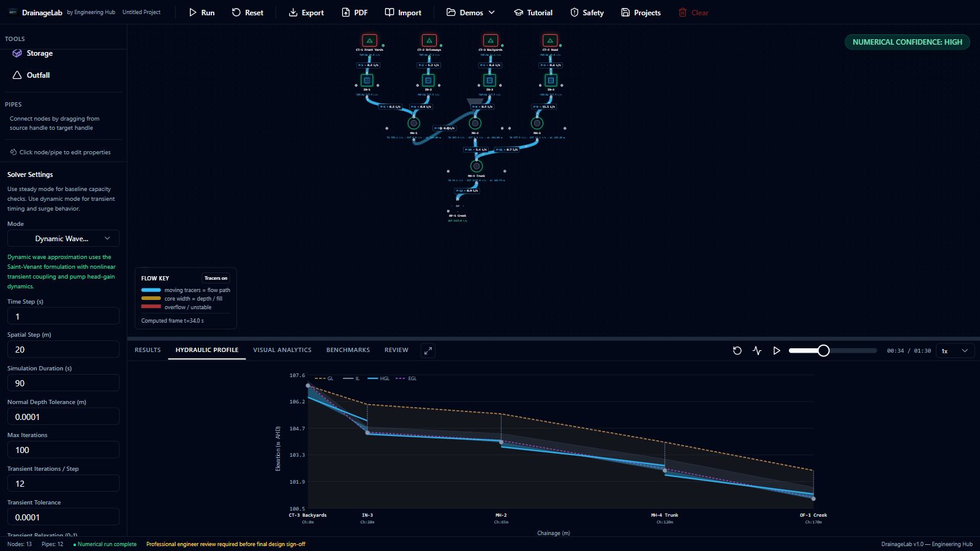Open the 1x playback speed dropdown

pyautogui.click(x=955, y=351)
